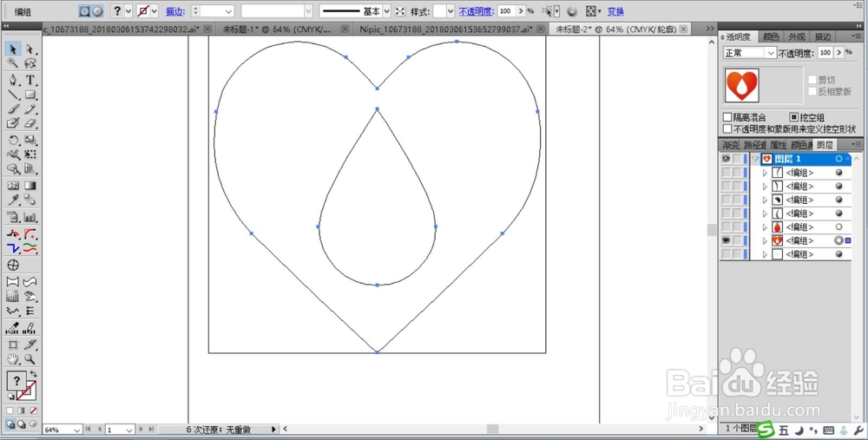
Task: Click the 不透明度 link in control bar
Action: click(476, 11)
